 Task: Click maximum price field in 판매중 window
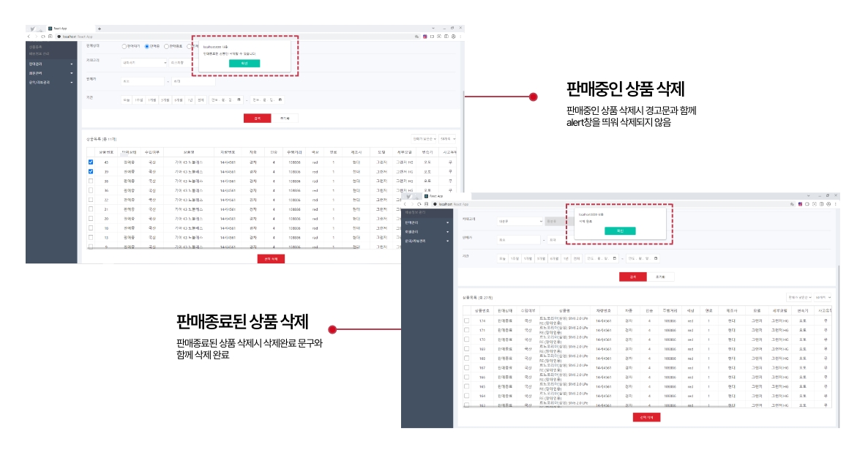[x=192, y=81]
